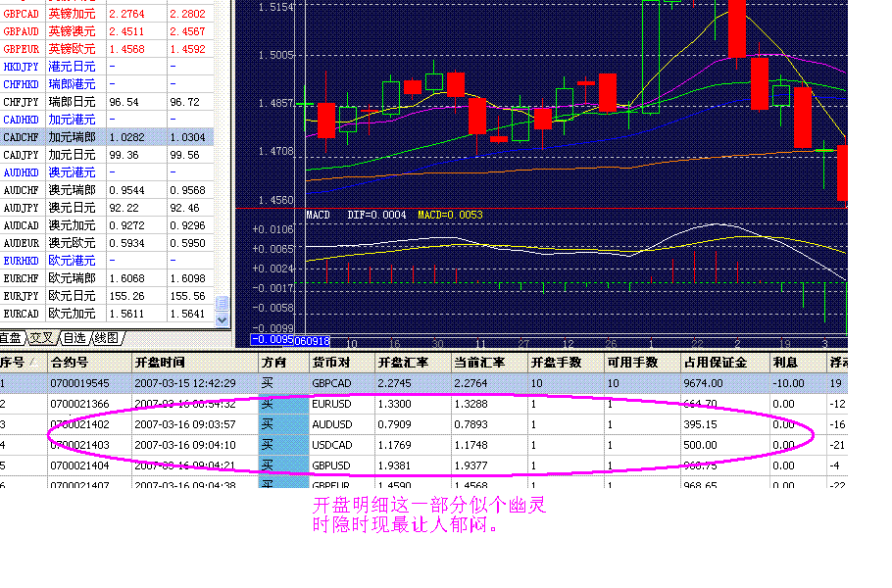
Task: Switch to the 交叉 tab
Action: click(41, 338)
